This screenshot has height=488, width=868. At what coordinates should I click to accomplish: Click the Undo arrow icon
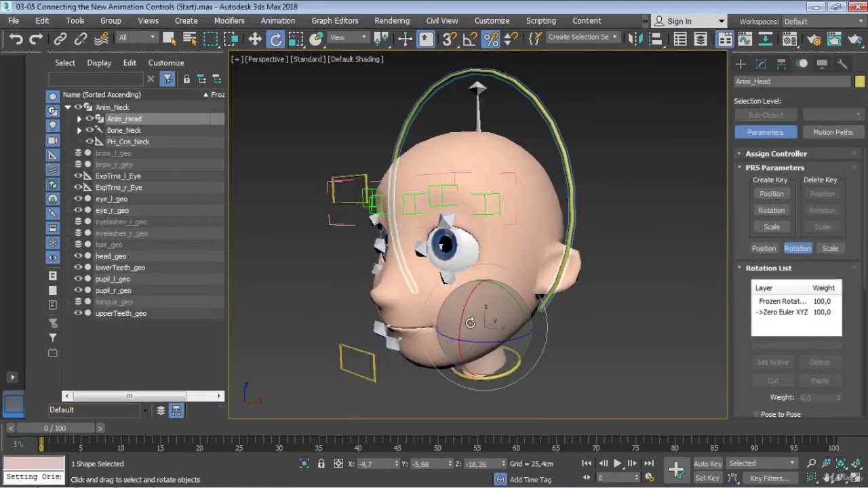click(16, 39)
